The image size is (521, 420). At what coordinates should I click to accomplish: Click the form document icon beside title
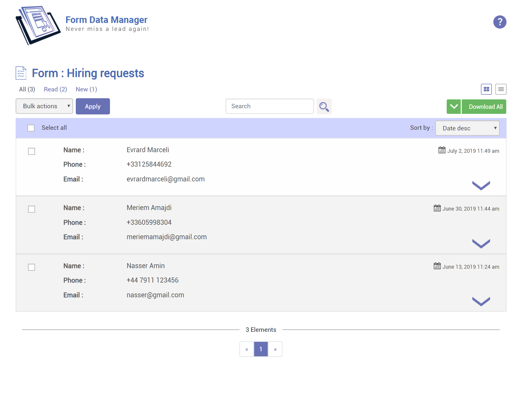21,73
